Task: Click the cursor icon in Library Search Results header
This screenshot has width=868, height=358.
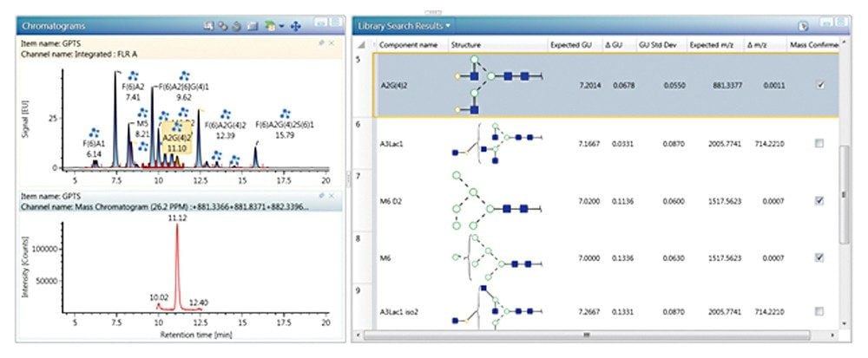Action: [x=803, y=26]
